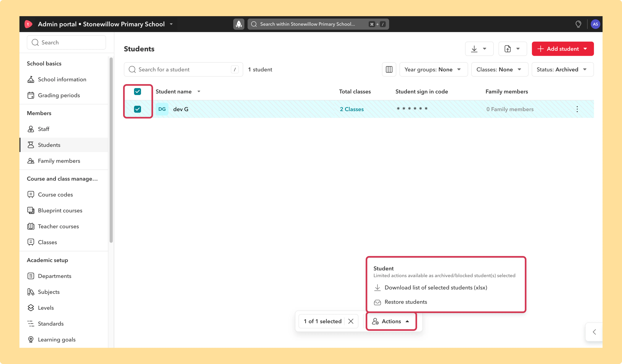Open the download options dropdown

[x=479, y=49]
